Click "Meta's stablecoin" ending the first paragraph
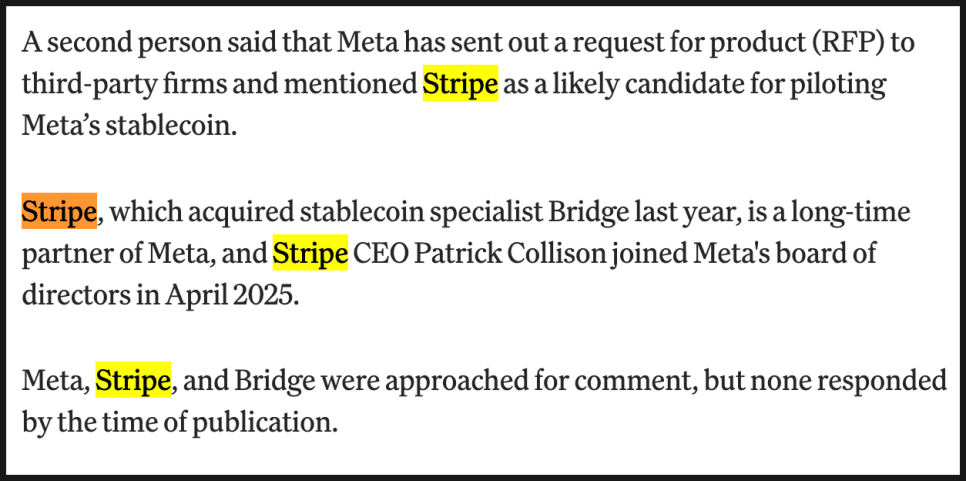 129,127
